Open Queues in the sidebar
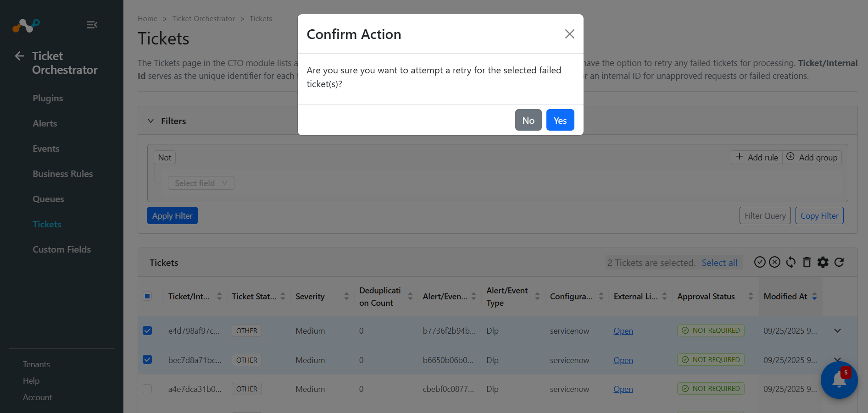868x413 pixels. point(48,199)
